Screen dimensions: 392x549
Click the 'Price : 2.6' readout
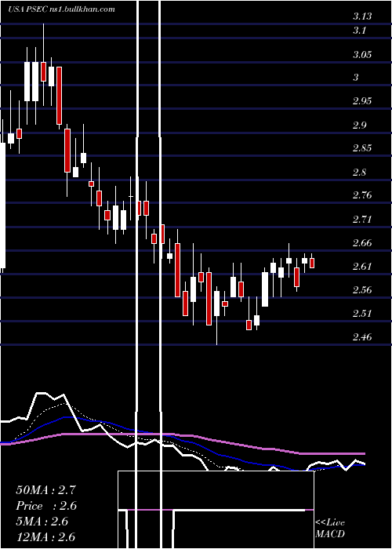[x=46, y=506]
